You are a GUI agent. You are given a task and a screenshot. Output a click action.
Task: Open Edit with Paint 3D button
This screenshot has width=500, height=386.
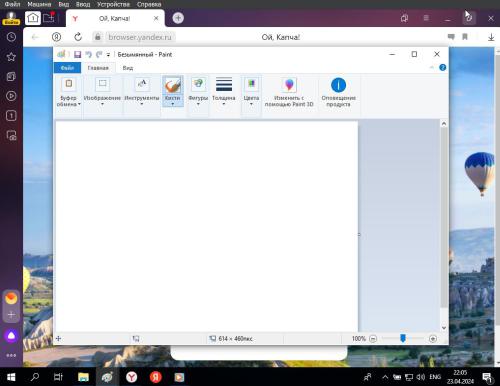pyautogui.click(x=289, y=92)
